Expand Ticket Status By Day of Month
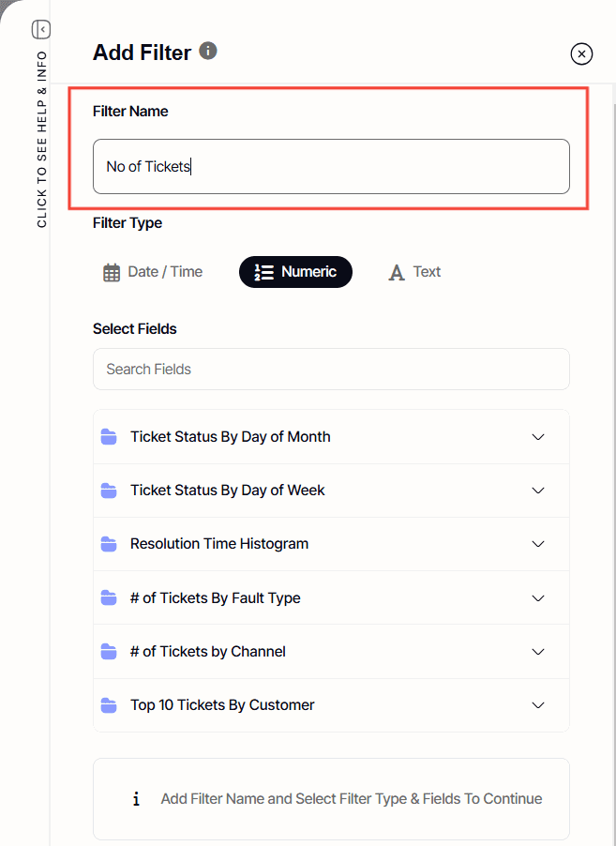 [x=538, y=437]
